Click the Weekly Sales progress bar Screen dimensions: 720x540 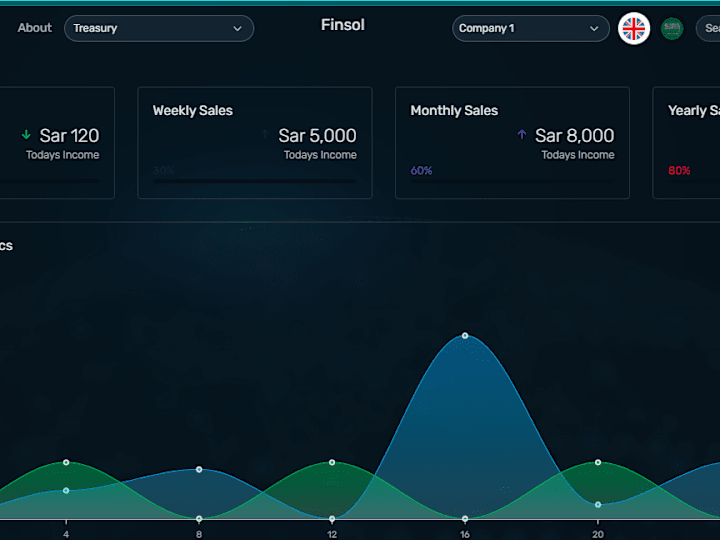point(255,181)
